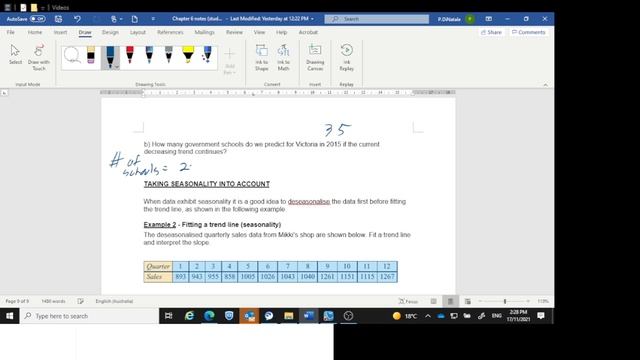The width and height of the screenshot is (640, 360).
Task: Select the blue-grey pen
Action: pos(149,55)
